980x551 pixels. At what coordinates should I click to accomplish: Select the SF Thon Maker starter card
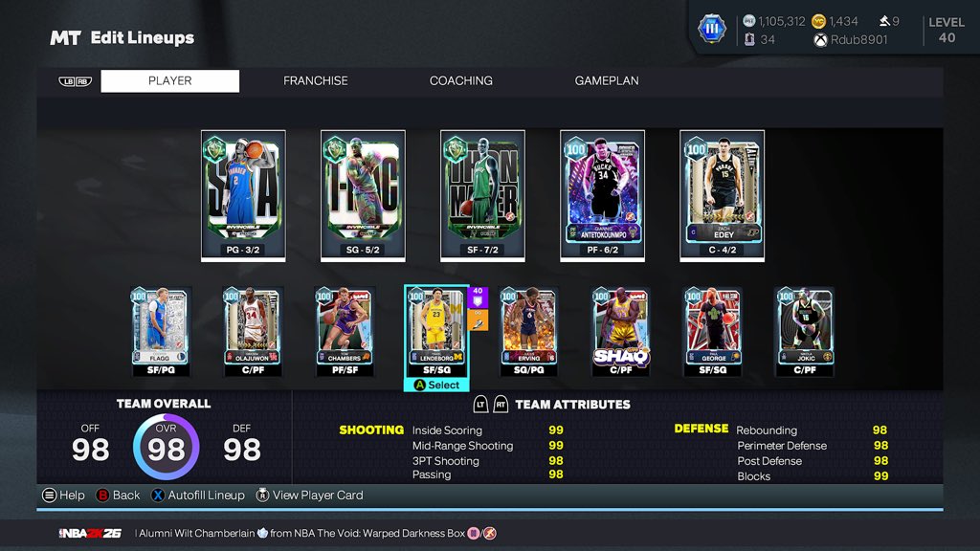482,195
